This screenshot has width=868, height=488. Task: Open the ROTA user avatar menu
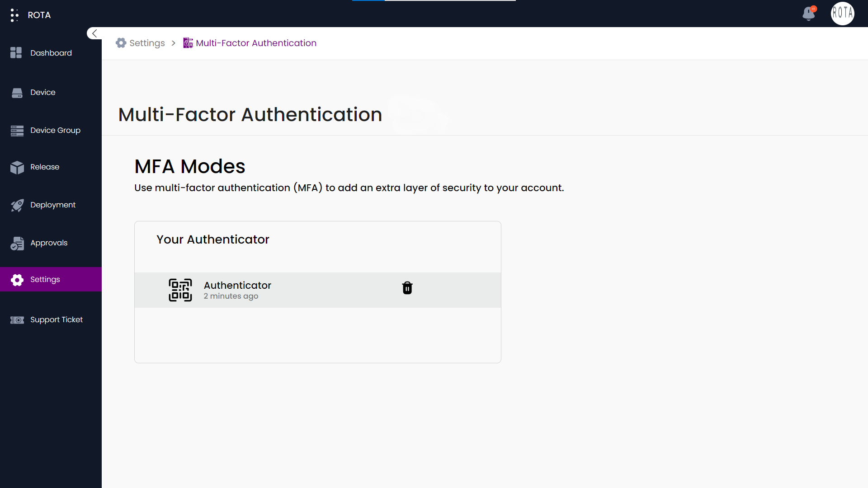pos(842,14)
